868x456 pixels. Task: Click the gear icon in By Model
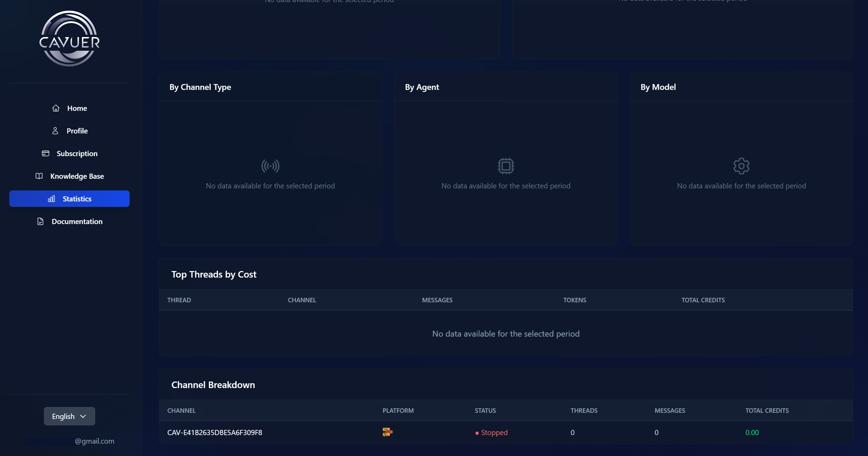tap(741, 166)
